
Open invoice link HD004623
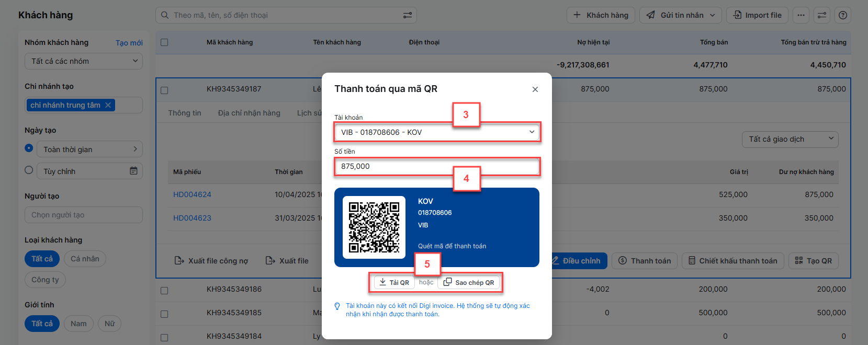point(192,218)
